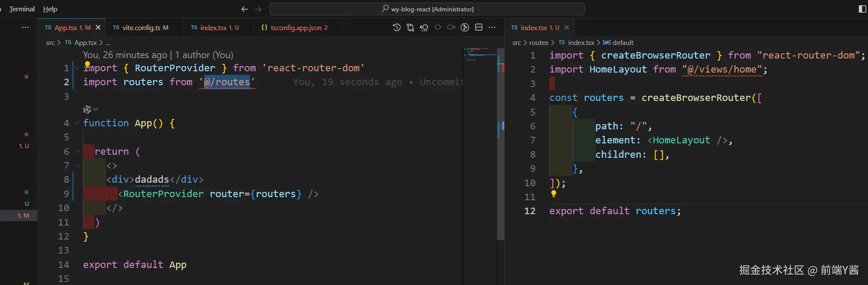Click the "@/views/home" import path in index.tsx
Viewport: 868px width, 285px height.
pos(722,70)
